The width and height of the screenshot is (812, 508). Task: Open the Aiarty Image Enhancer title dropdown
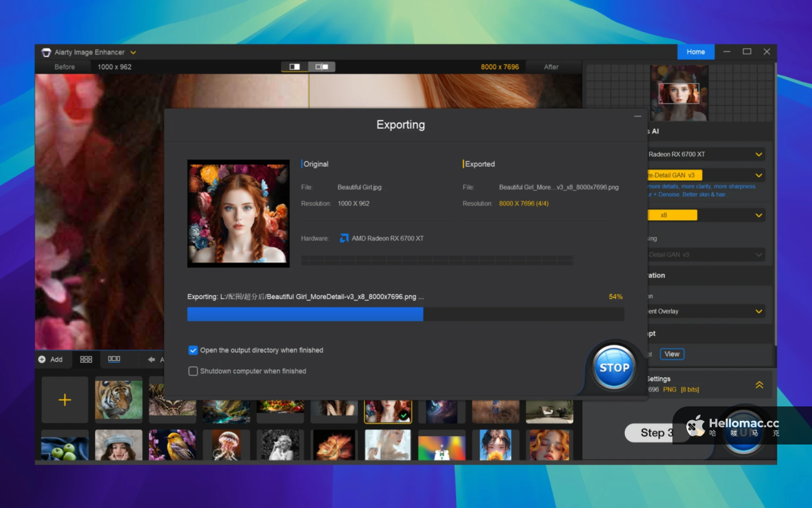click(x=133, y=52)
